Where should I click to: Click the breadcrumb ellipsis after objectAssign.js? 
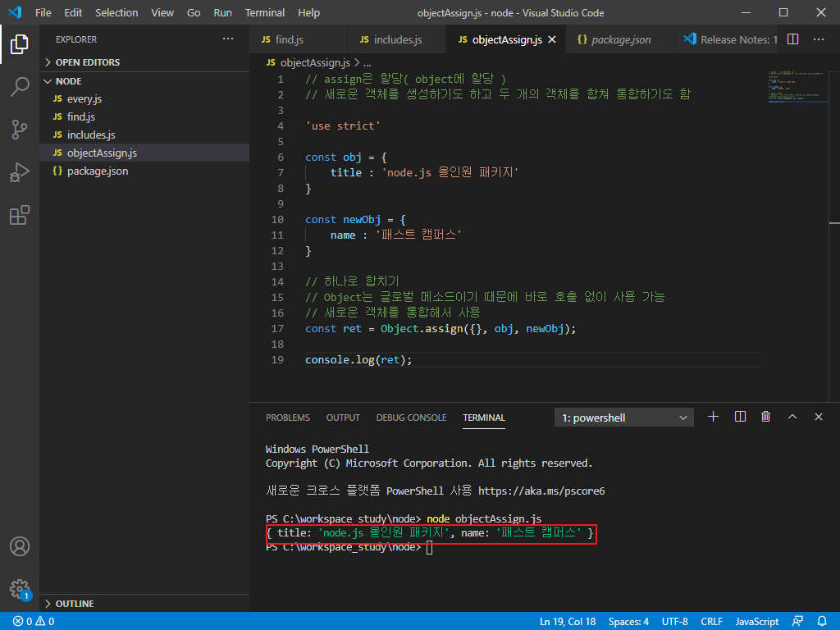point(367,63)
